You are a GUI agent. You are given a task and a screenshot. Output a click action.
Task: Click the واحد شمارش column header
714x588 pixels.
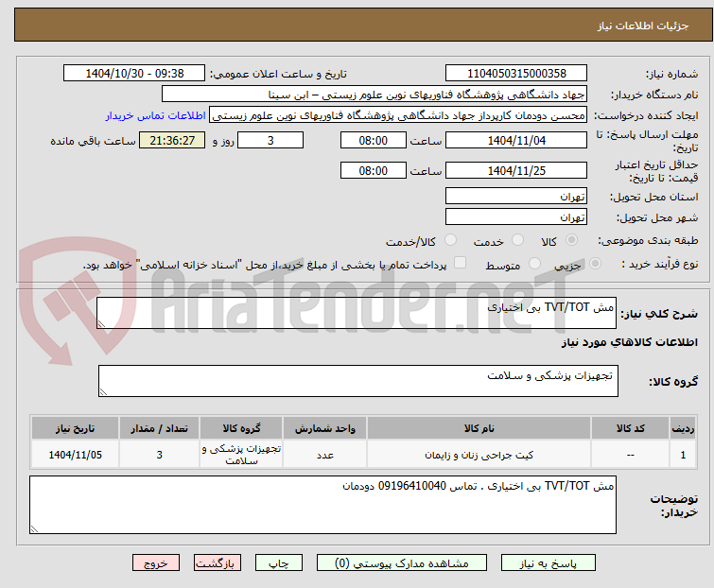(324, 428)
